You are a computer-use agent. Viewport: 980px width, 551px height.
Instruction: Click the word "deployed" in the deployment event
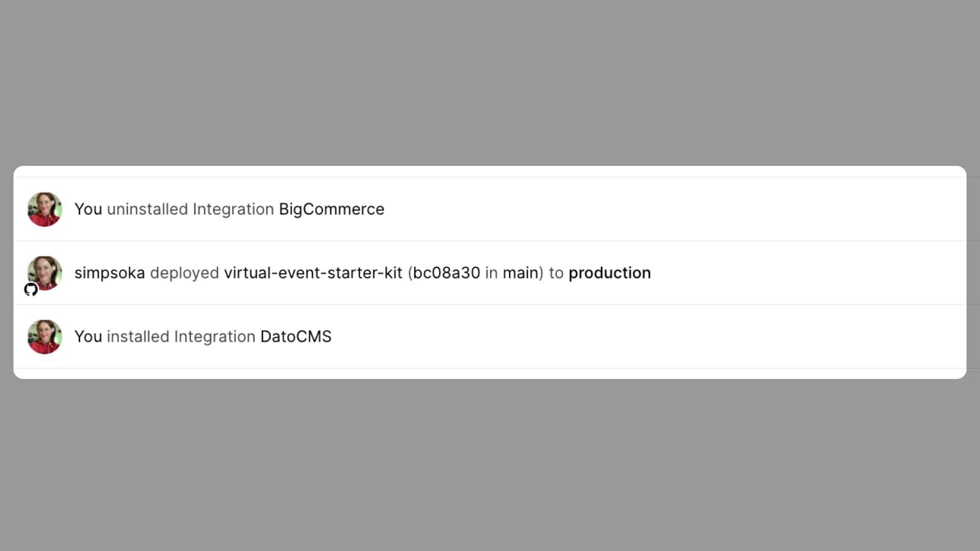(x=184, y=273)
